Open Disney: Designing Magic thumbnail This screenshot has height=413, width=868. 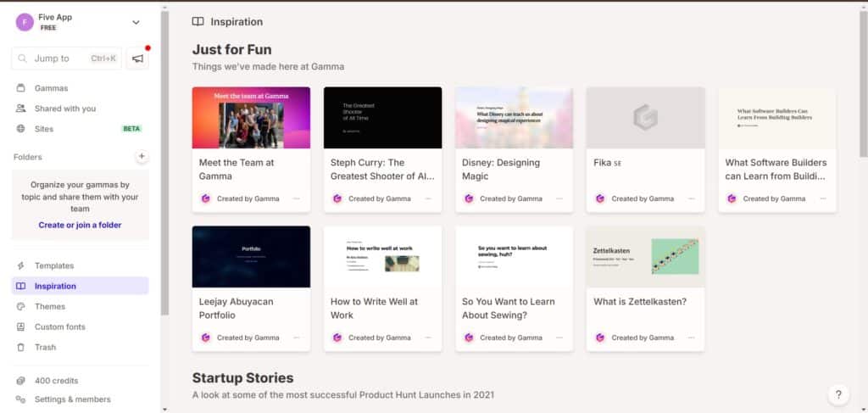(x=515, y=117)
